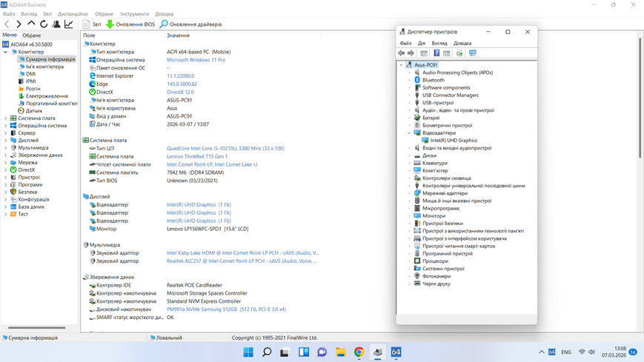Viewport: 644px width, 362px height.
Task: Expand the Процесори device category
Action: 409,261
